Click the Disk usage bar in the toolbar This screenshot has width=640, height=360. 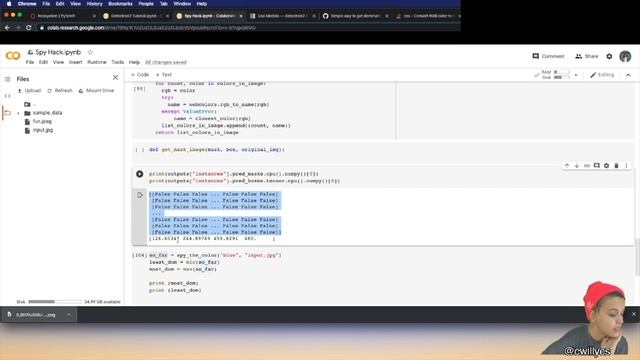point(562,77)
